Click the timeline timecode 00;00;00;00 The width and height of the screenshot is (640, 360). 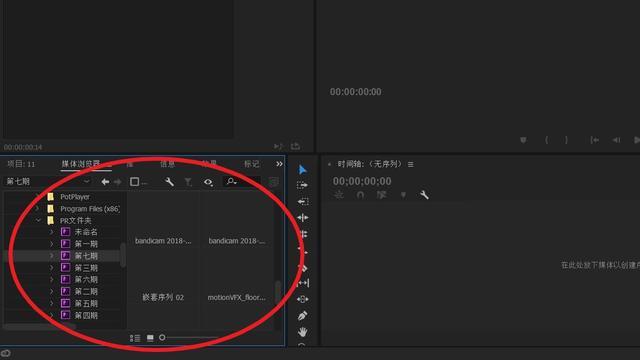click(362, 181)
